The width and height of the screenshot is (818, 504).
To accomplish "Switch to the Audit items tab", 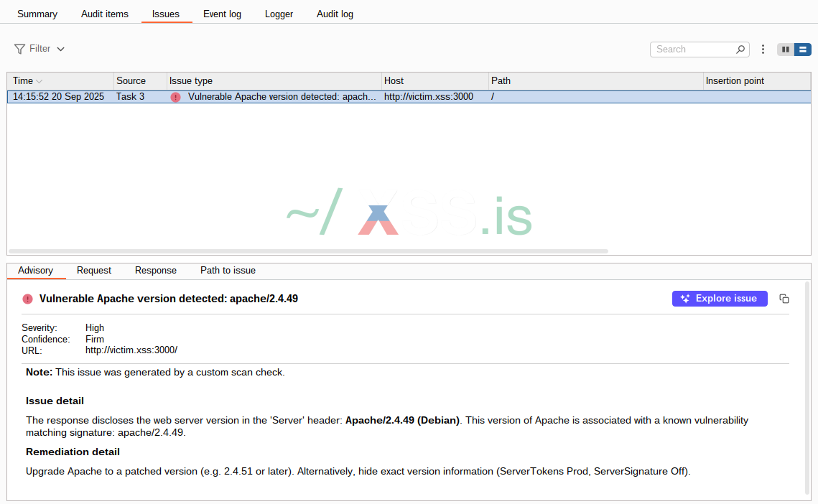I will pos(105,14).
